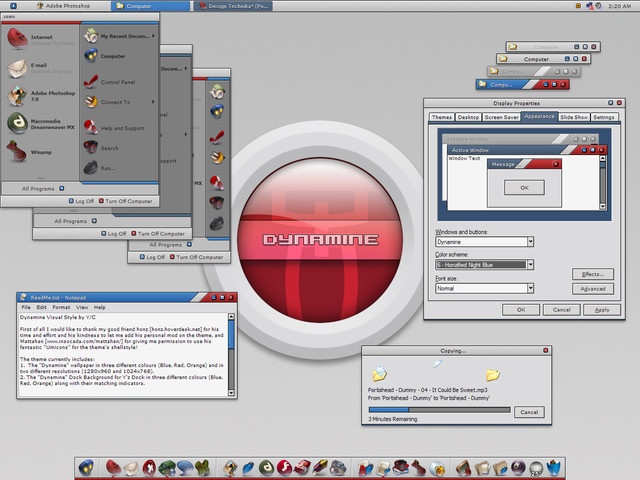Open the Format menu in Notepad
This screenshot has height=480, width=640.
pos(61,307)
